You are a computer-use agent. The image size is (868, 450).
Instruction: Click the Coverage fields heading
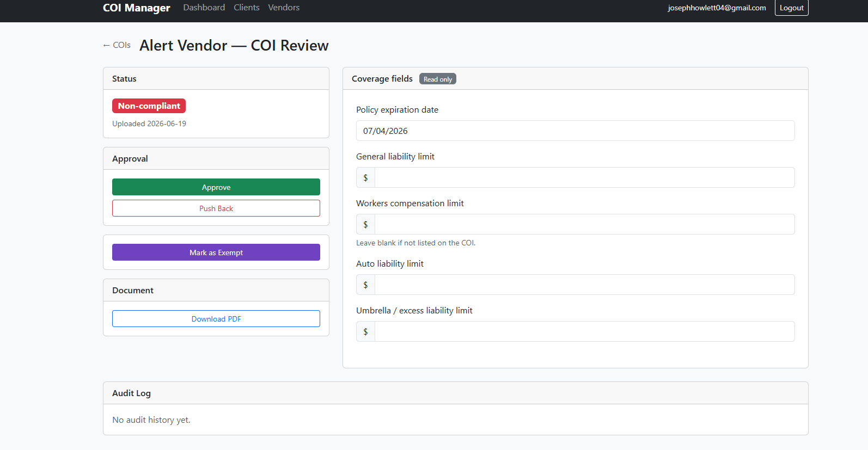382,79
